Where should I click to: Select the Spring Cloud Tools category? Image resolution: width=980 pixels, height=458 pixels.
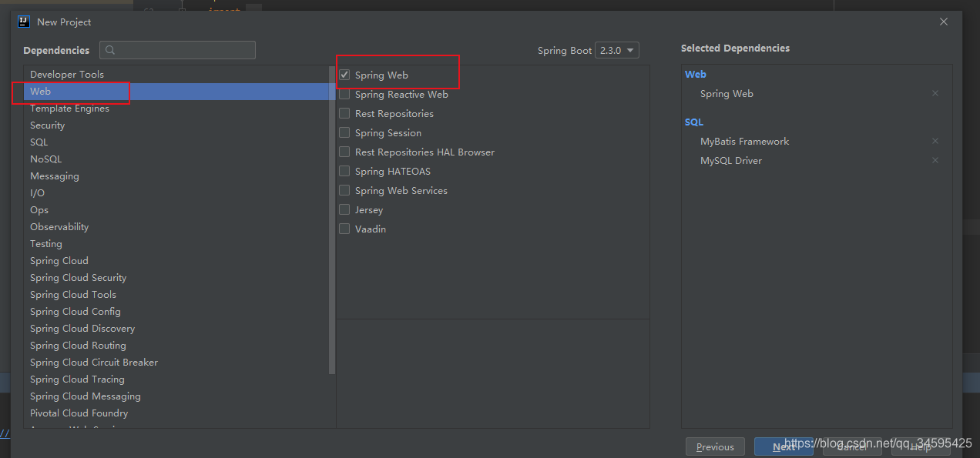(176, 294)
